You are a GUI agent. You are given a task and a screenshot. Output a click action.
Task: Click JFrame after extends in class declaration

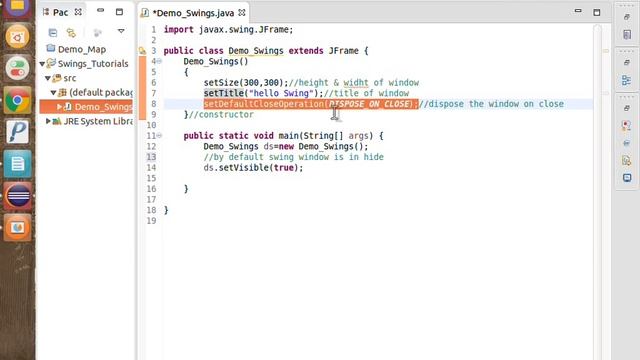[x=344, y=51]
